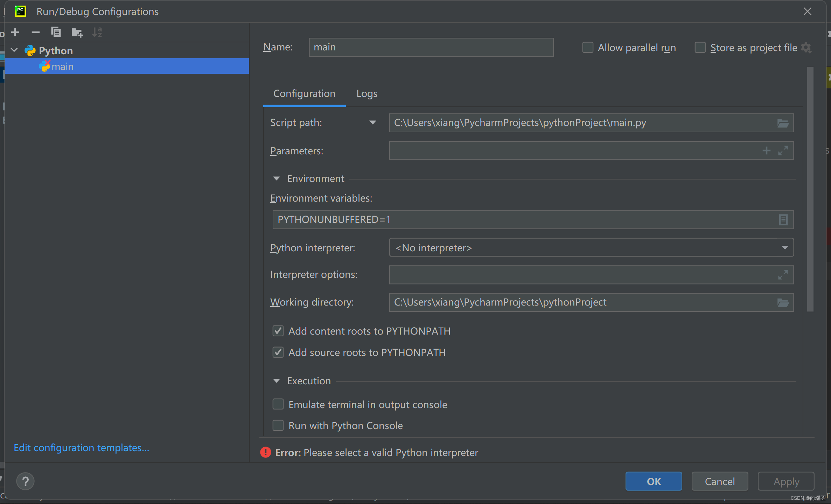Image resolution: width=831 pixels, height=504 pixels.
Task: Collapse the Environment section
Action: tap(276, 178)
